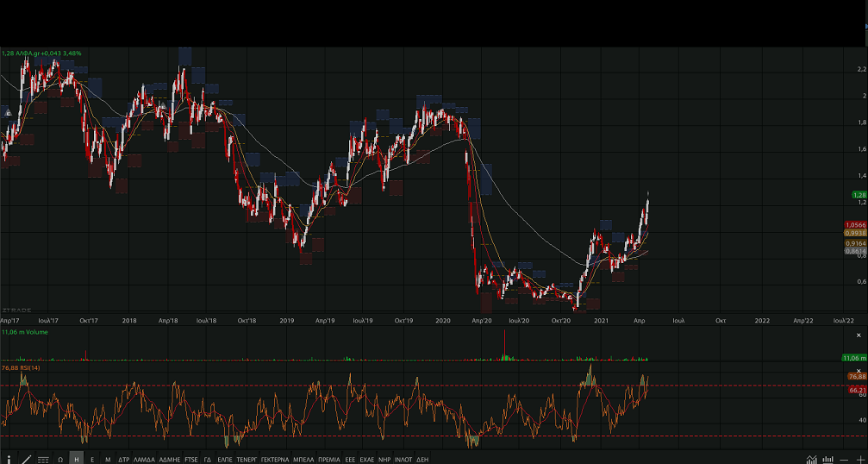Click the Ω timeframe icon

click(x=60, y=460)
